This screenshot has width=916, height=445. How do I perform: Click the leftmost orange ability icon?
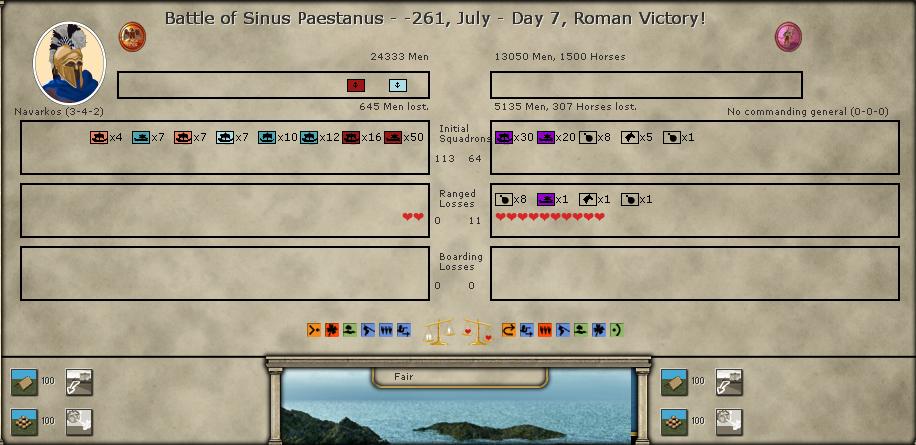point(314,329)
